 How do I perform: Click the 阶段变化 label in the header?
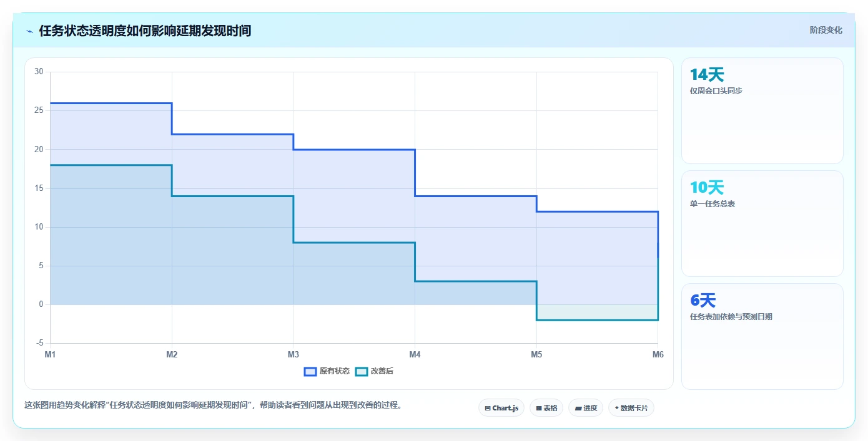(x=826, y=30)
